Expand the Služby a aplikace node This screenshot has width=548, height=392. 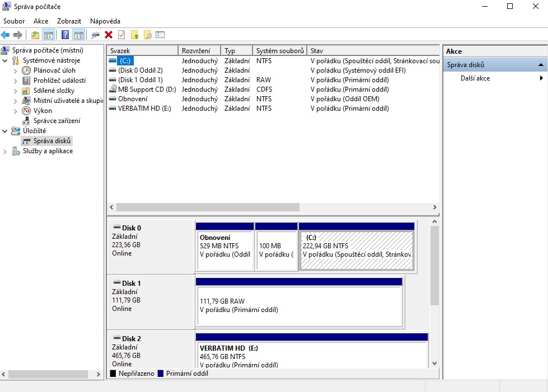(6, 151)
